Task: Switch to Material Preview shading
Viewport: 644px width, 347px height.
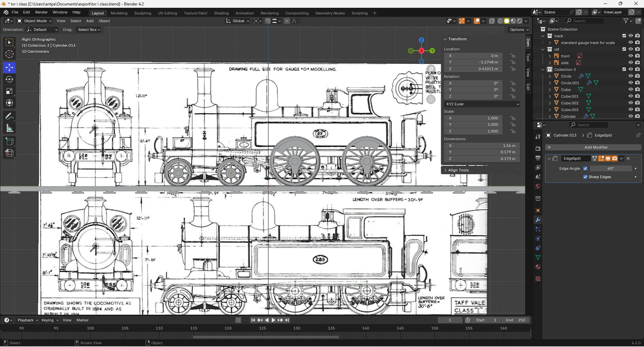Action: [x=513, y=21]
